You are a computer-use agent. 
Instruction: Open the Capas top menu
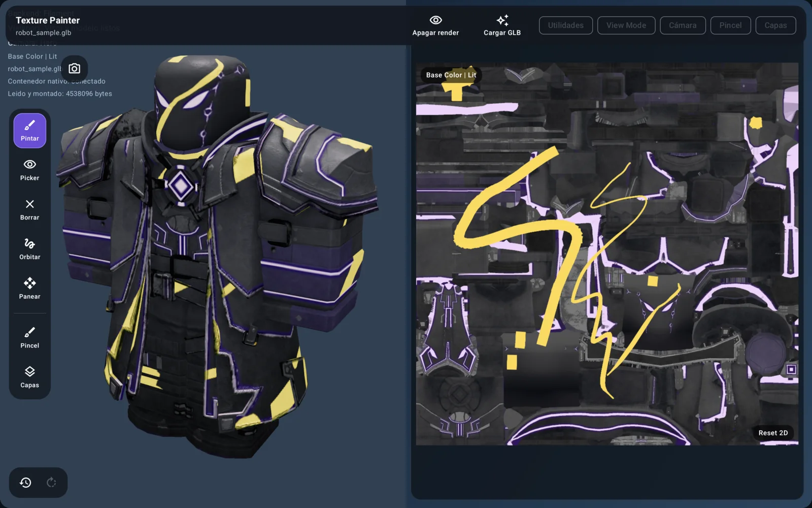tap(775, 25)
